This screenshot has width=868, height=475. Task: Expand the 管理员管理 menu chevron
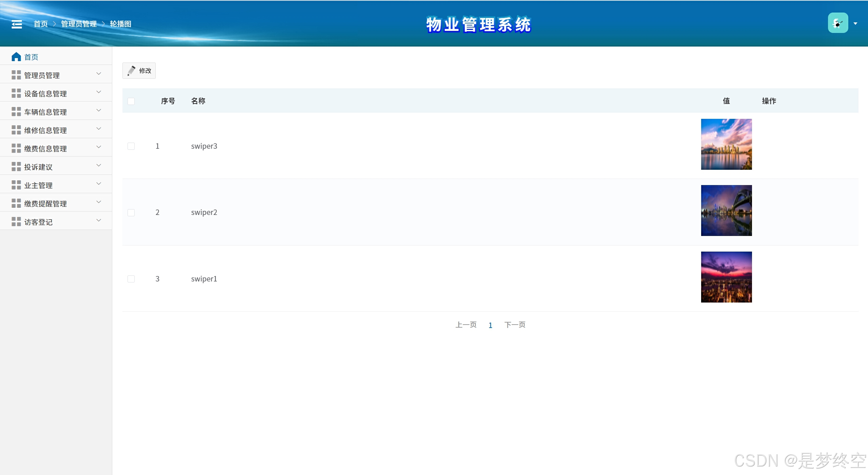(x=99, y=74)
